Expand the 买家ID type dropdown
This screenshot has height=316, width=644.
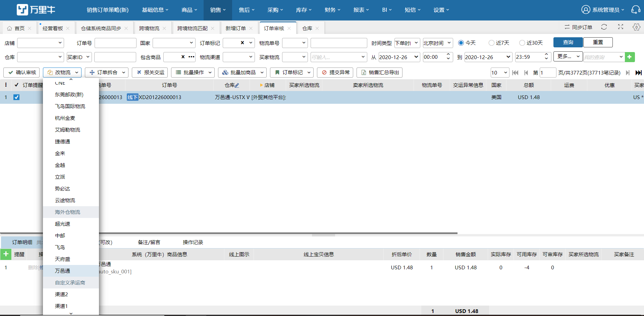79,57
